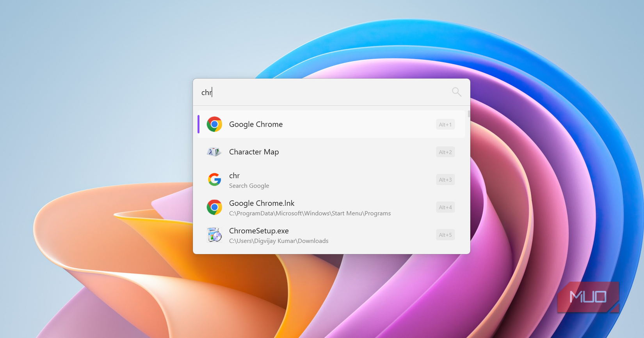Select the Google Chrome.lnk file name
This screenshot has height=338, width=644.
pos(262,203)
